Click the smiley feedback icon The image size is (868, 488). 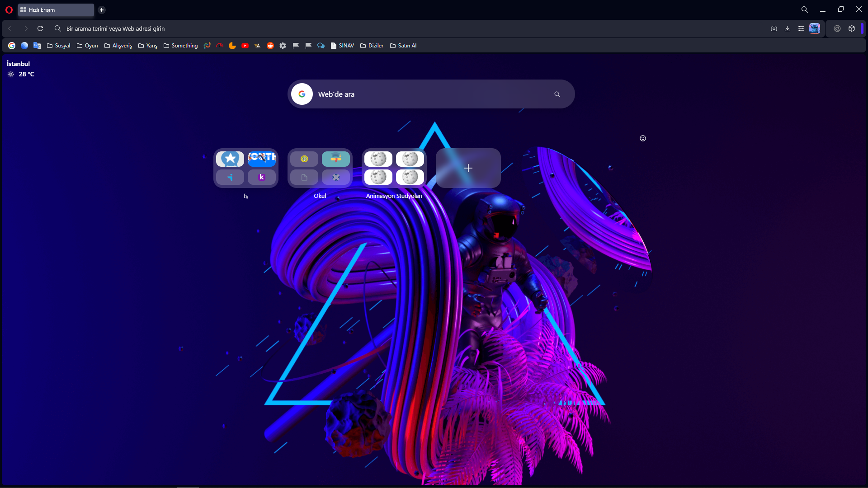click(643, 138)
